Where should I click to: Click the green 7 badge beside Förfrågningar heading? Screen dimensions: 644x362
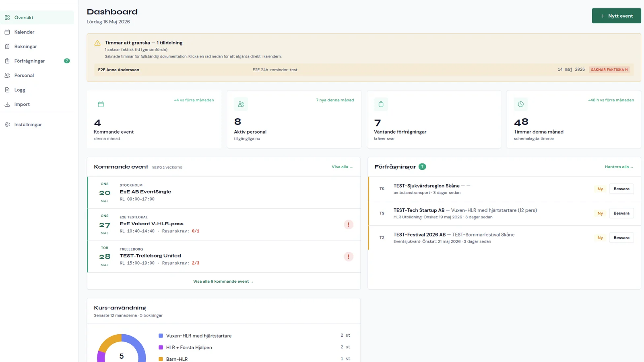[x=422, y=167]
